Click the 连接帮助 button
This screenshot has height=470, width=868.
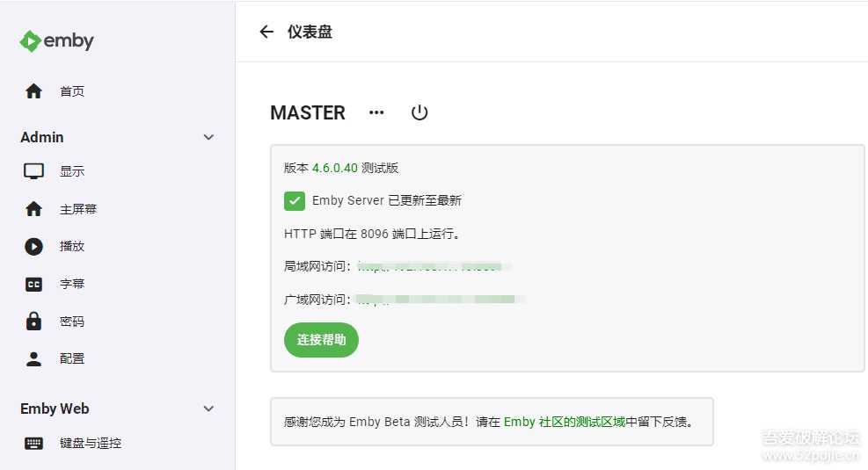tap(321, 340)
